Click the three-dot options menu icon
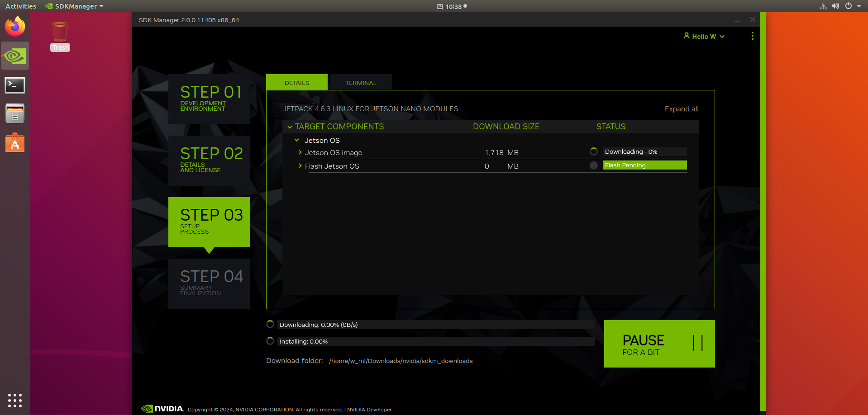868x415 pixels. point(752,36)
